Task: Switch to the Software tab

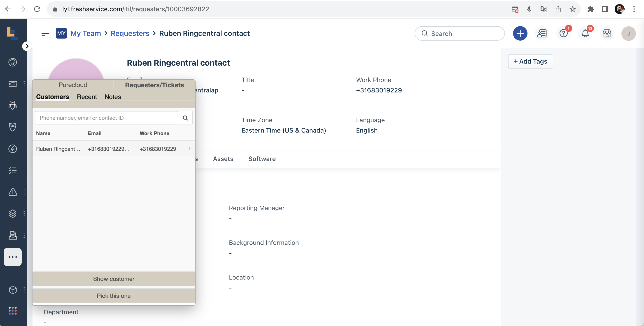Action: pyautogui.click(x=262, y=159)
